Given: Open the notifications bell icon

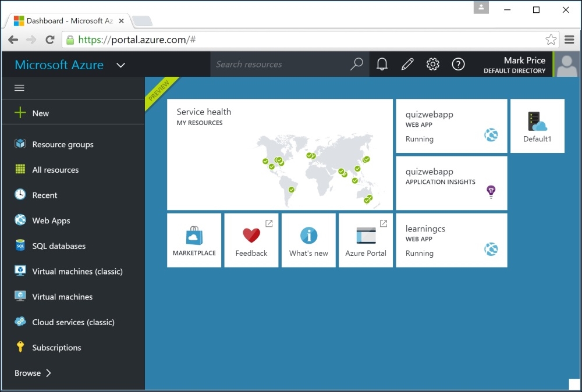Looking at the screenshot, I should click(382, 64).
